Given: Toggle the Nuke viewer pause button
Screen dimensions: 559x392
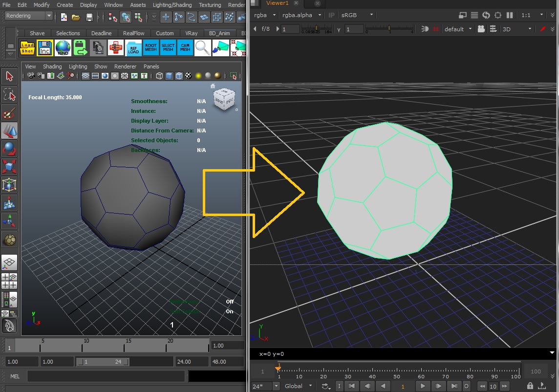Looking at the screenshot, I should point(510,15).
